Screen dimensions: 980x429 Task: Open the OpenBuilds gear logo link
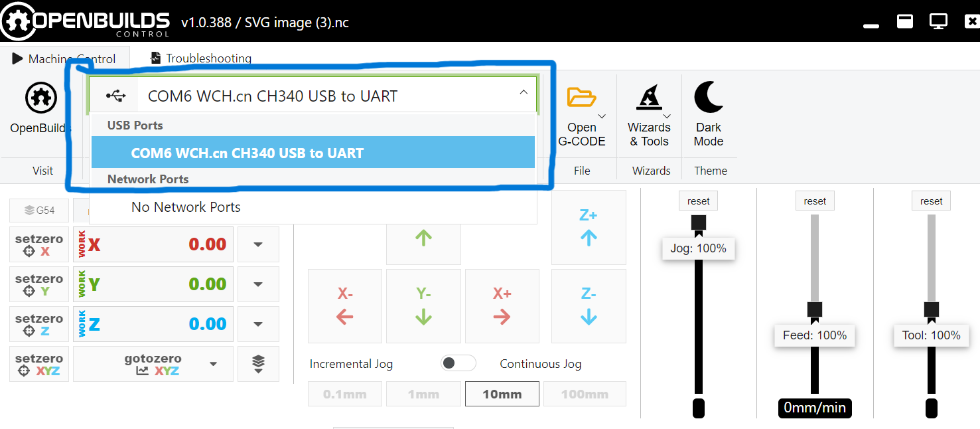tap(41, 98)
